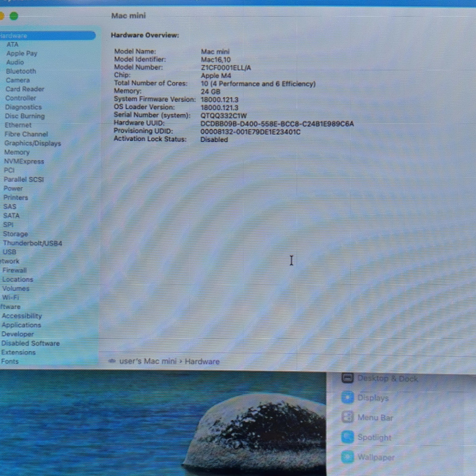Select Firewall under Network
The width and height of the screenshot is (476, 476).
pos(15,271)
